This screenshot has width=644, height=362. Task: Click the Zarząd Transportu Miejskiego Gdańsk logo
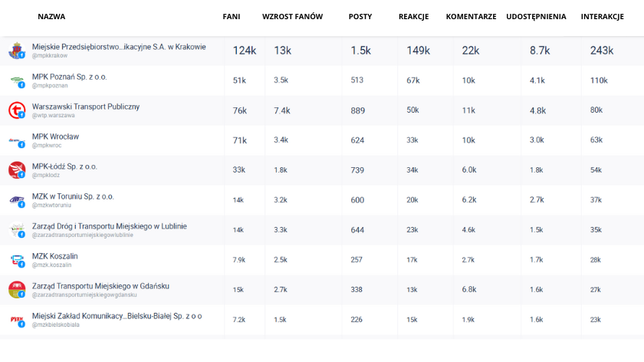point(16,290)
